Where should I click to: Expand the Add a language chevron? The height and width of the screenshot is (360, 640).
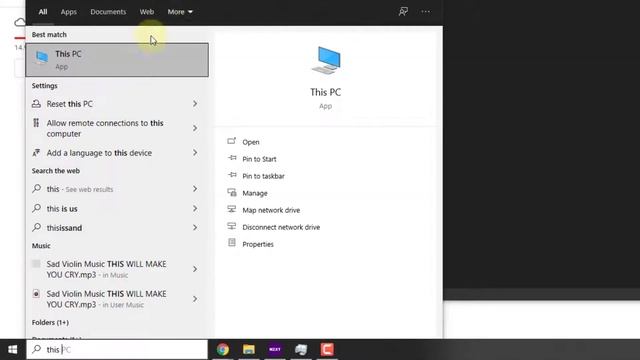[195, 153]
